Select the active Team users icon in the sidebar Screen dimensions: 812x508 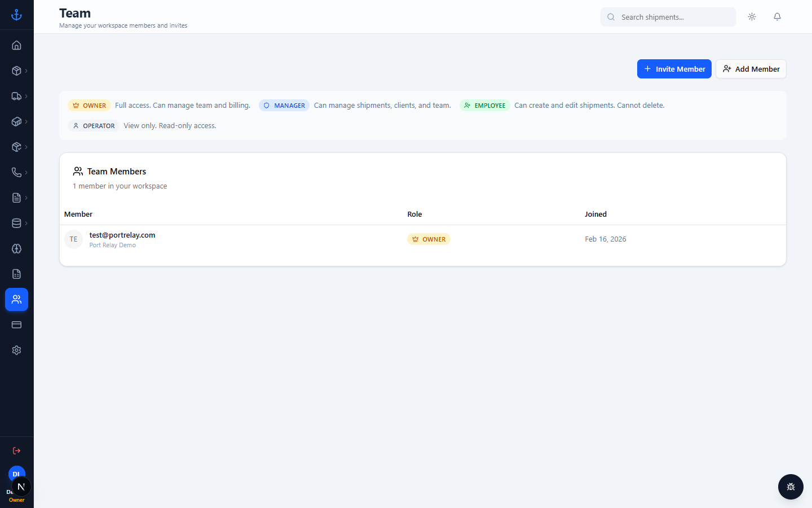point(16,299)
